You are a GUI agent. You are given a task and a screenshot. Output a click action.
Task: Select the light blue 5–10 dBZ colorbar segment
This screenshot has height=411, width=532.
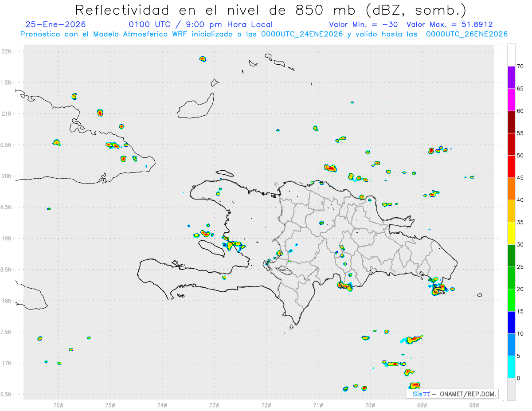pos(511,345)
